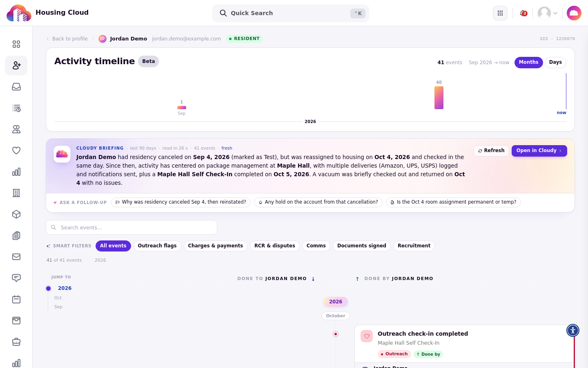This screenshot has width=588, height=368.
Task: Click the 40-event bar in timeline chart
Action: point(439,98)
